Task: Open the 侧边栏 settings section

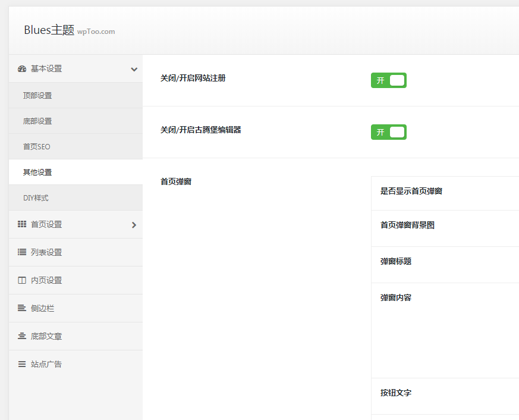Action: point(42,309)
